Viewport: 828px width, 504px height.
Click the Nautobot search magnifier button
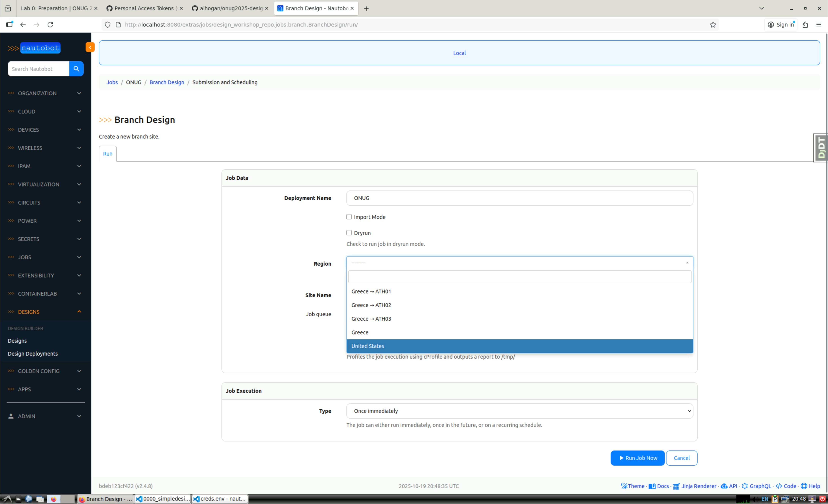(x=76, y=69)
